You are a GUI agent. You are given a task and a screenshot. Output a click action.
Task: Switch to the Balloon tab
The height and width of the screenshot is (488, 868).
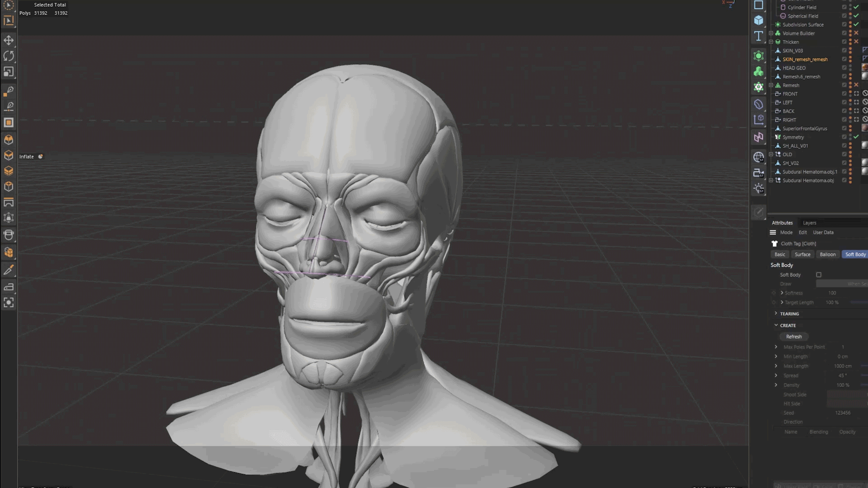(x=828, y=254)
